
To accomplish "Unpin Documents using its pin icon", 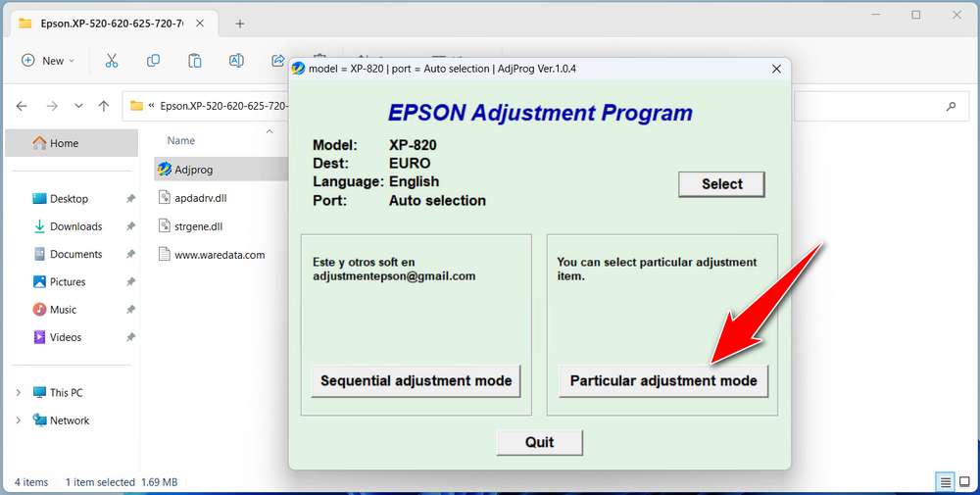I will (x=130, y=255).
